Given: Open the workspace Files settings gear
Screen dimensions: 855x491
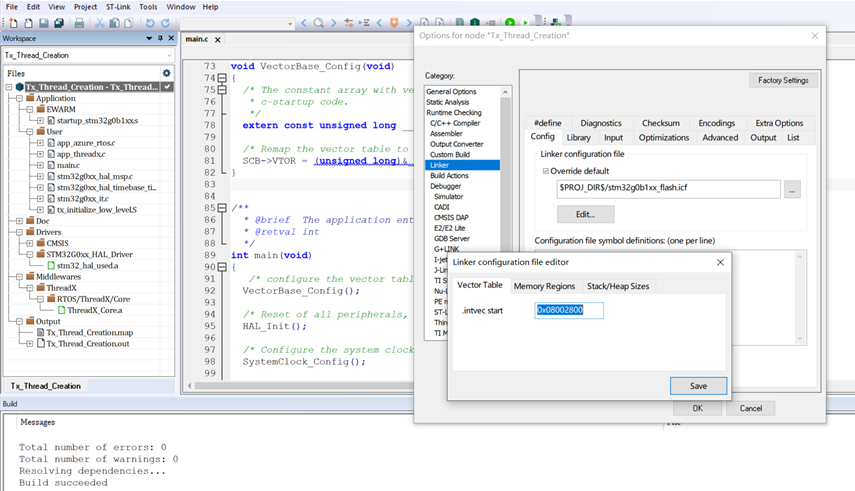Looking at the screenshot, I should [166, 73].
